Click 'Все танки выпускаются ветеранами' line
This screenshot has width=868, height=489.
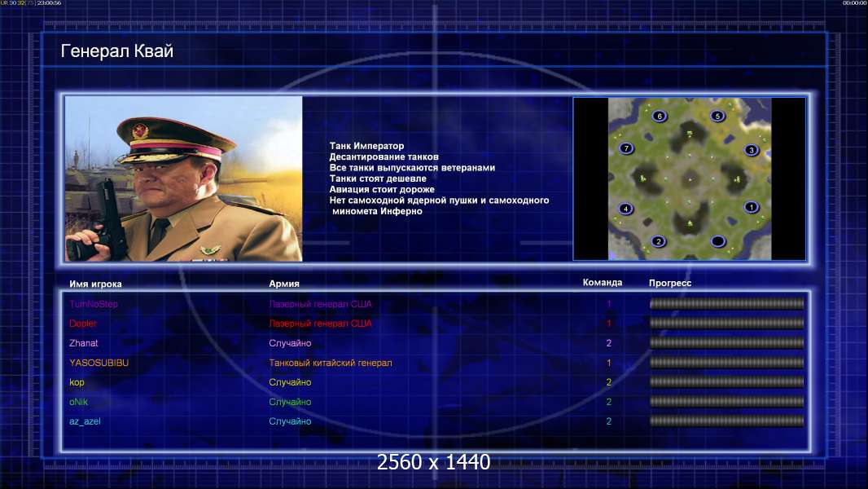pos(412,167)
